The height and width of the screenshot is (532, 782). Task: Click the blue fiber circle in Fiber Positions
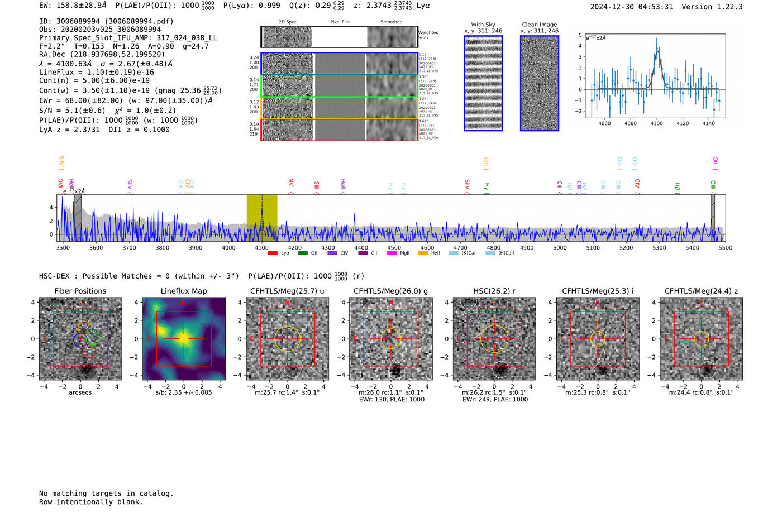pos(80,339)
